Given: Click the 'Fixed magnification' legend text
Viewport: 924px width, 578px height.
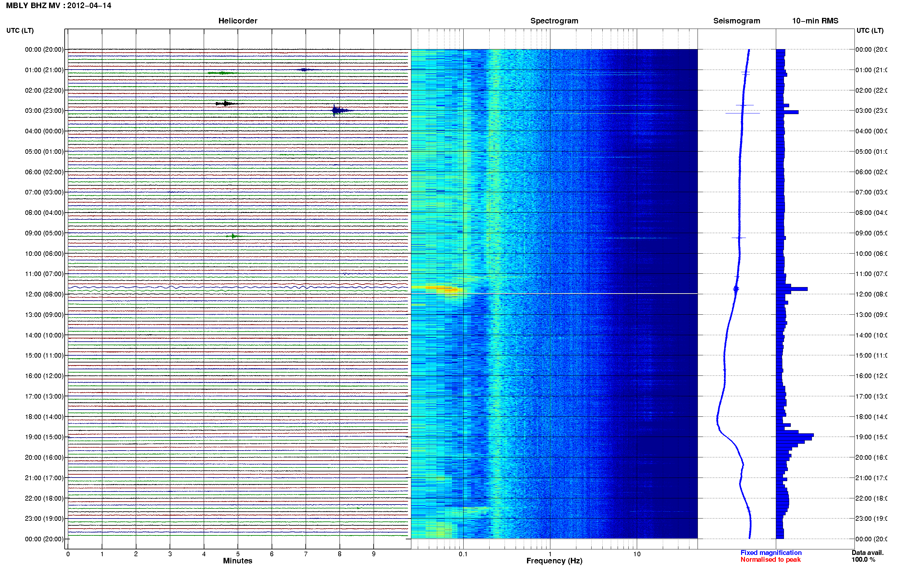Looking at the screenshot, I should click(771, 553).
